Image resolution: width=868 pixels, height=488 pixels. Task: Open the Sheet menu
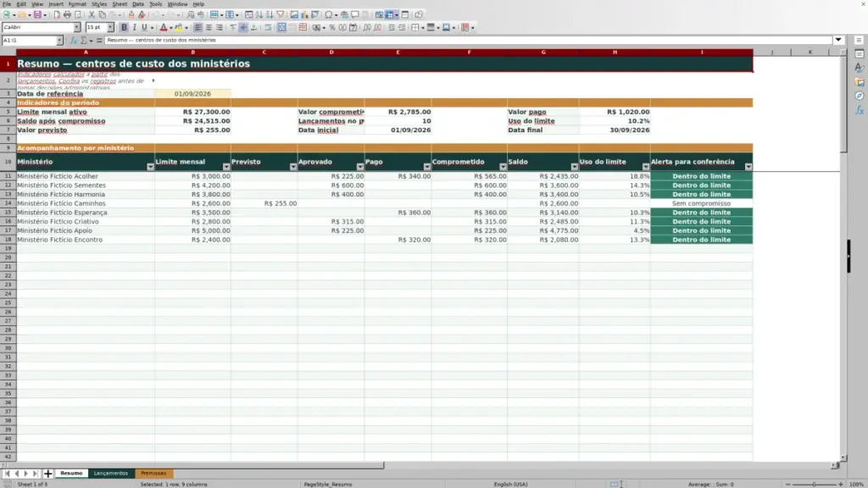[120, 4]
